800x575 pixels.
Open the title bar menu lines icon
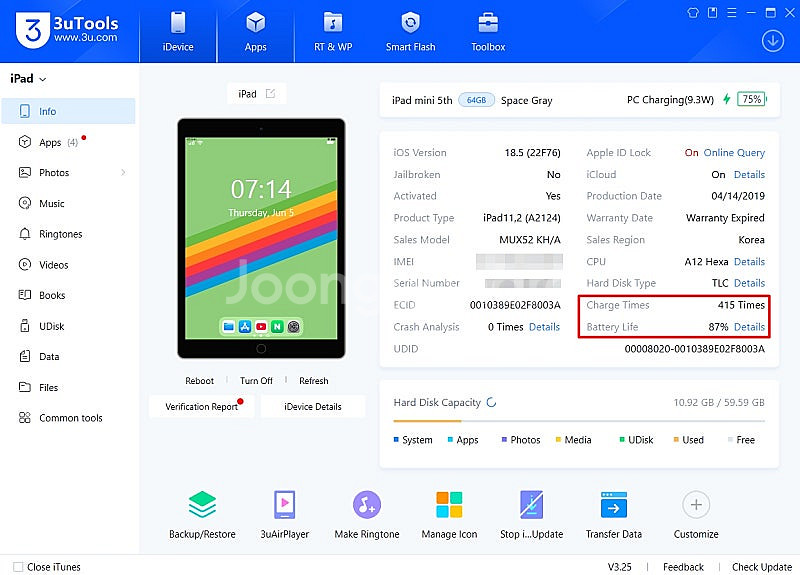click(732, 13)
